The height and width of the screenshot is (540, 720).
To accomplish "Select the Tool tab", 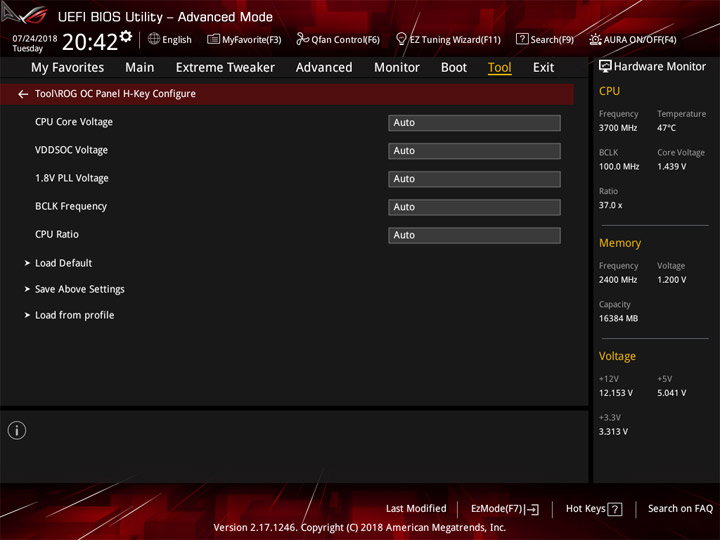I will 500,68.
